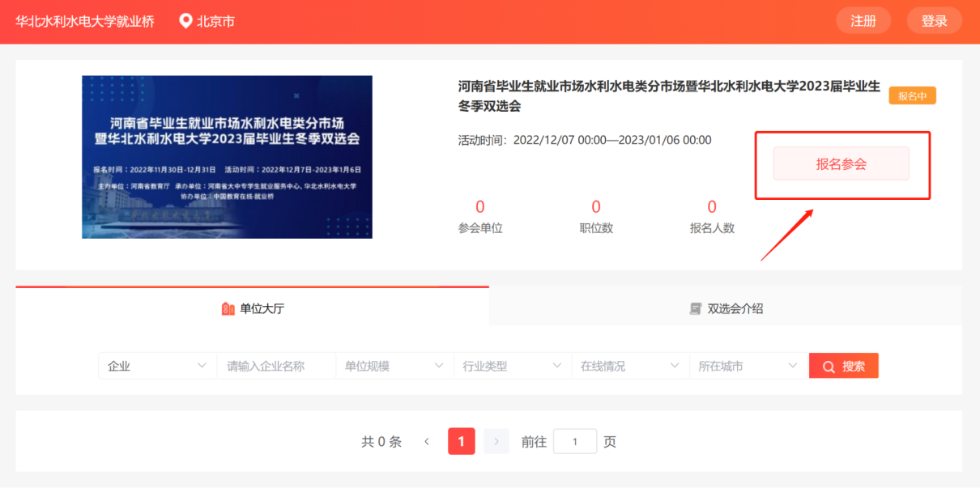Click the 注册 register button
The height and width of the screenshot is (488, 980).
point(863,20)
